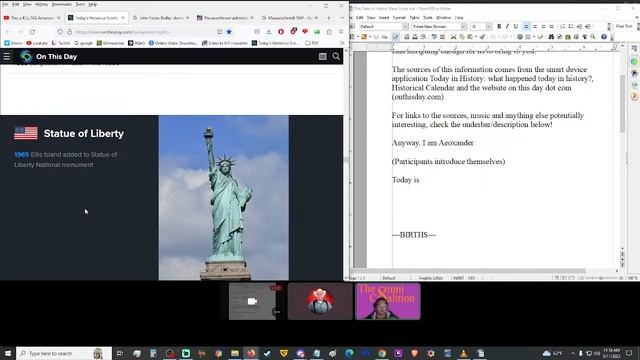Open Window menu in Writer
Screen dimensions: 640x360
click(443, 18)
